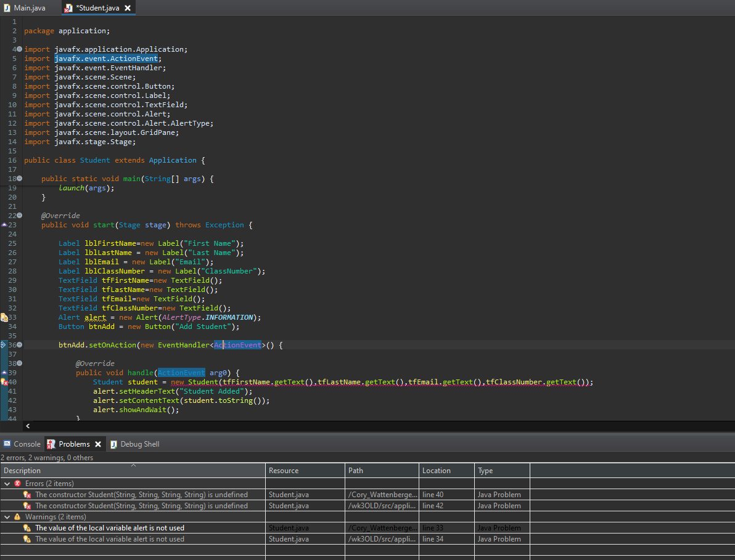Click the red Errors group icon
The image size is (735, 560).
click(x=17, y=484)
